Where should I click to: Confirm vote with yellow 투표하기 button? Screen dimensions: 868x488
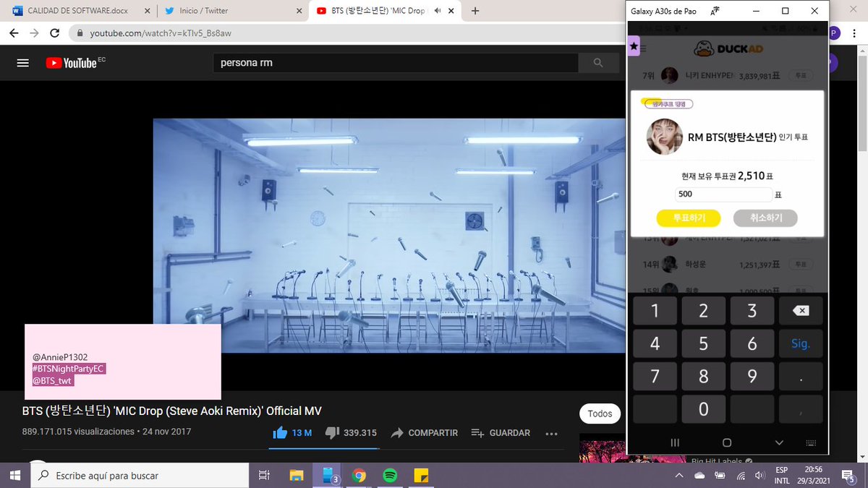pos(689,218)
